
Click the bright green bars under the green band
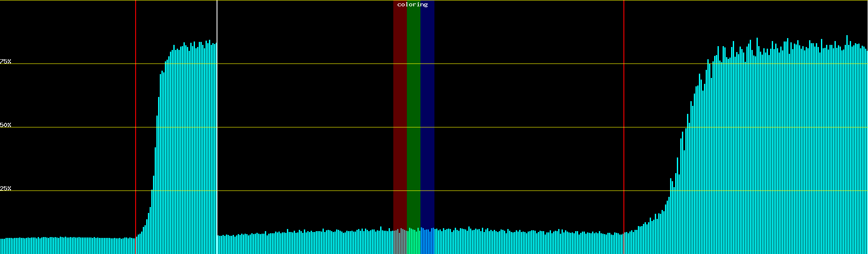point(413,243)
